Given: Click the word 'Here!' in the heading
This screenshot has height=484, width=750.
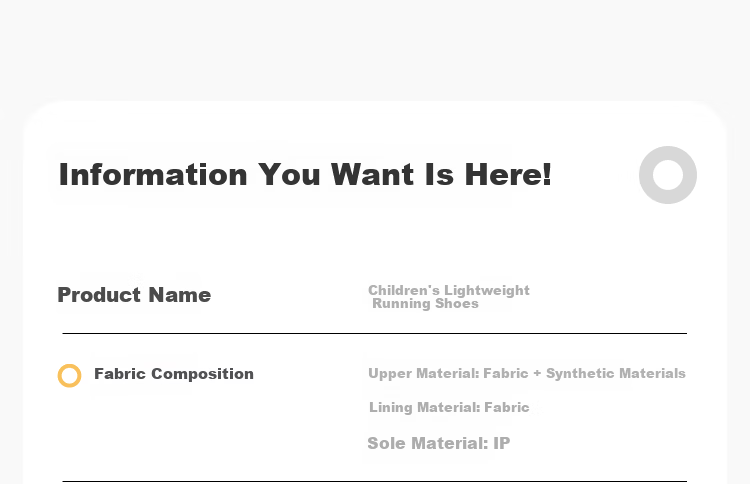Looking at the screenshot, I should pos(508,175).
